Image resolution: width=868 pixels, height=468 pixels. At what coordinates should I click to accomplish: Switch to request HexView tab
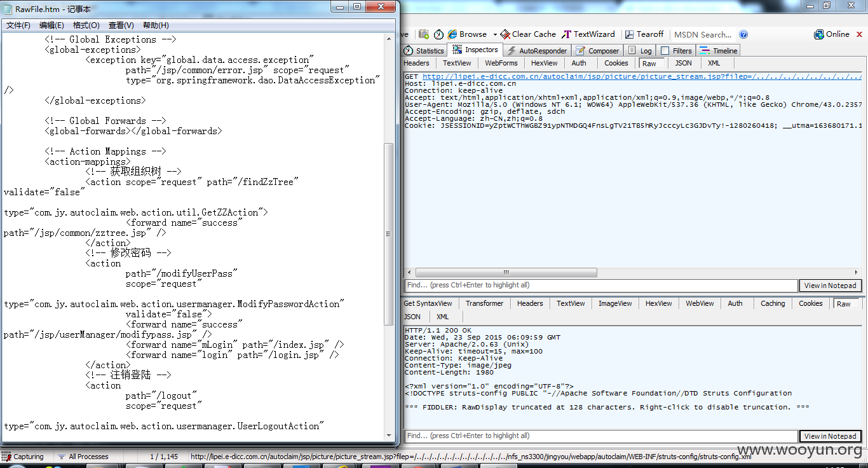pos(545,63)
